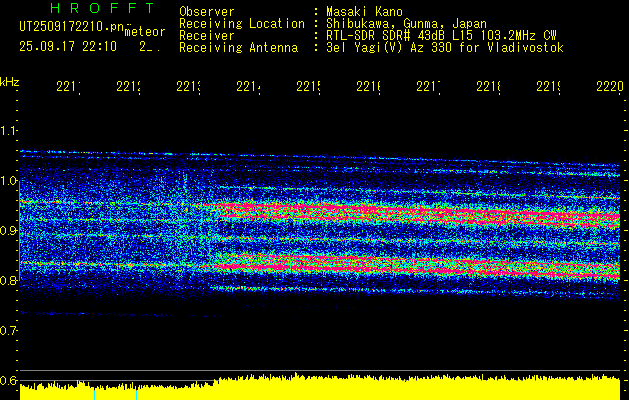Select observer name Masaki Kano

364,11
